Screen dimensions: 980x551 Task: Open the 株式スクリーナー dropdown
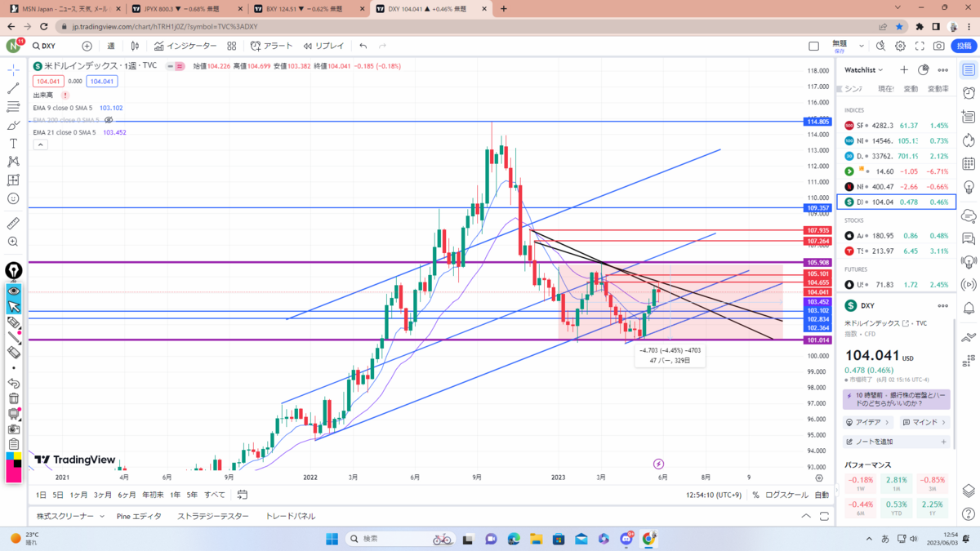coord(70,516)
